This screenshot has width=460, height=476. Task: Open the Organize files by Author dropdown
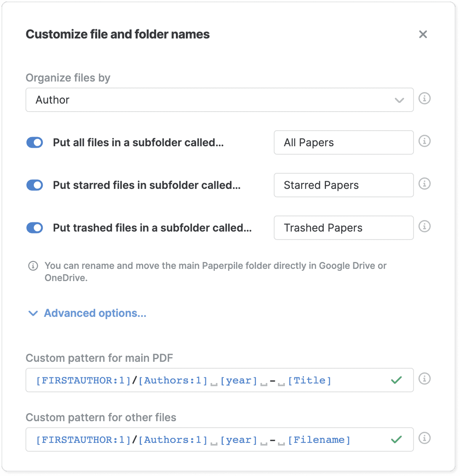(x=219, y=100)
